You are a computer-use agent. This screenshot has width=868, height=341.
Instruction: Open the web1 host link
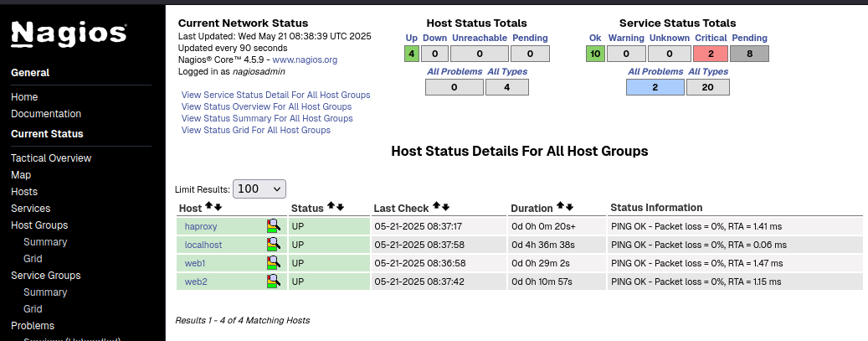195,263
